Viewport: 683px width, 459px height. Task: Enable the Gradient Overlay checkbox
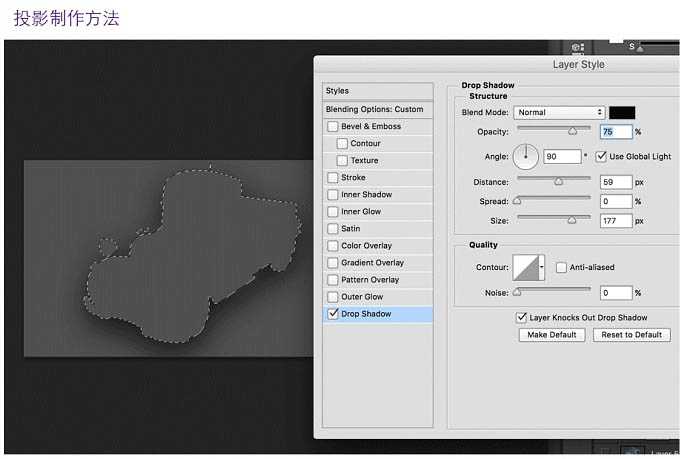pos(332,263)
